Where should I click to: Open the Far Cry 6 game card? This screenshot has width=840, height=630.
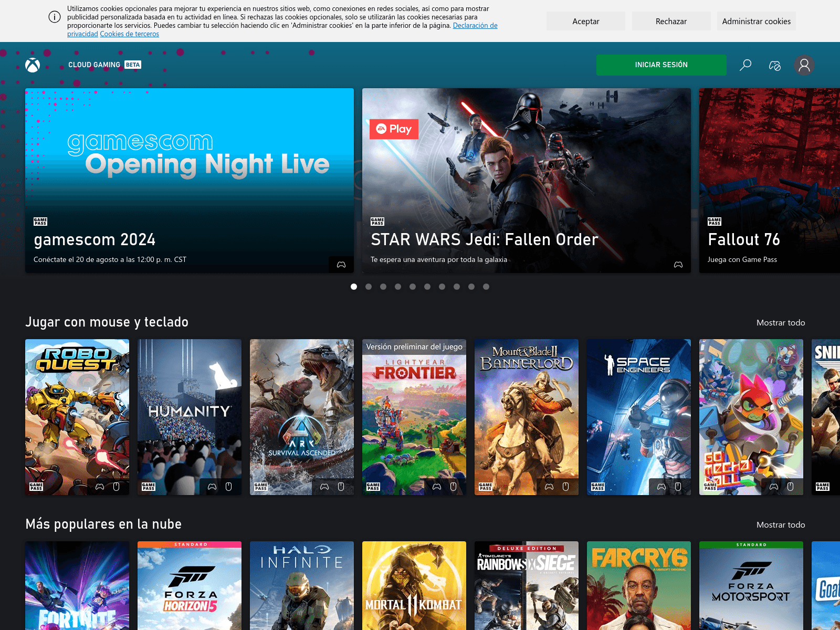639,585
